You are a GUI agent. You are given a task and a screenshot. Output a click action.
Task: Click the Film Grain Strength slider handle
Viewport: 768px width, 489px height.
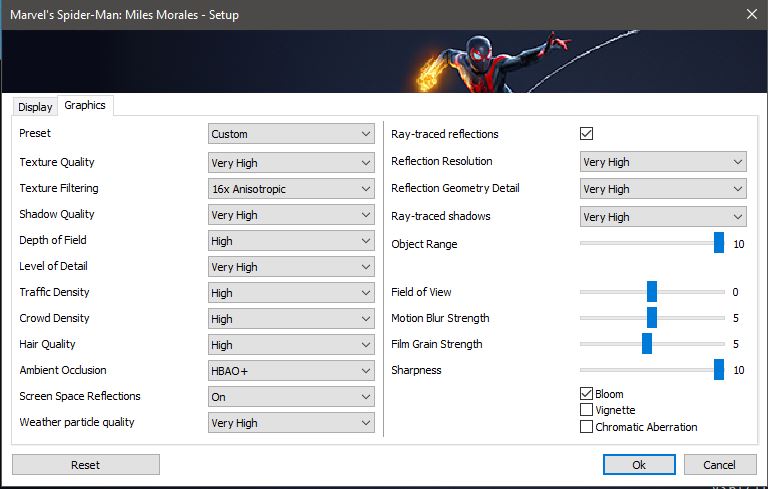[x=647, y=343]
